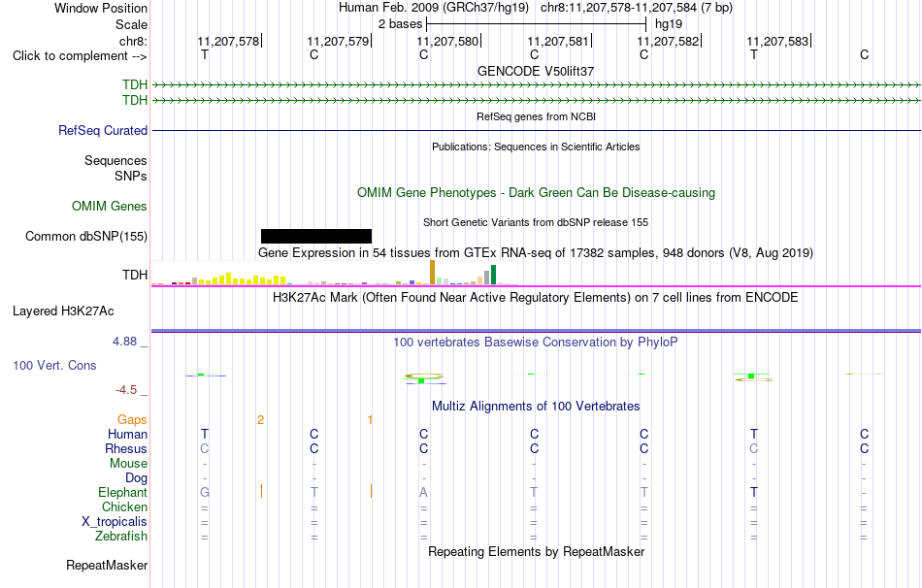Click the orange gap count 1
Image resolution: width=922 pixels, height=588 pixels.
point(370,420)
